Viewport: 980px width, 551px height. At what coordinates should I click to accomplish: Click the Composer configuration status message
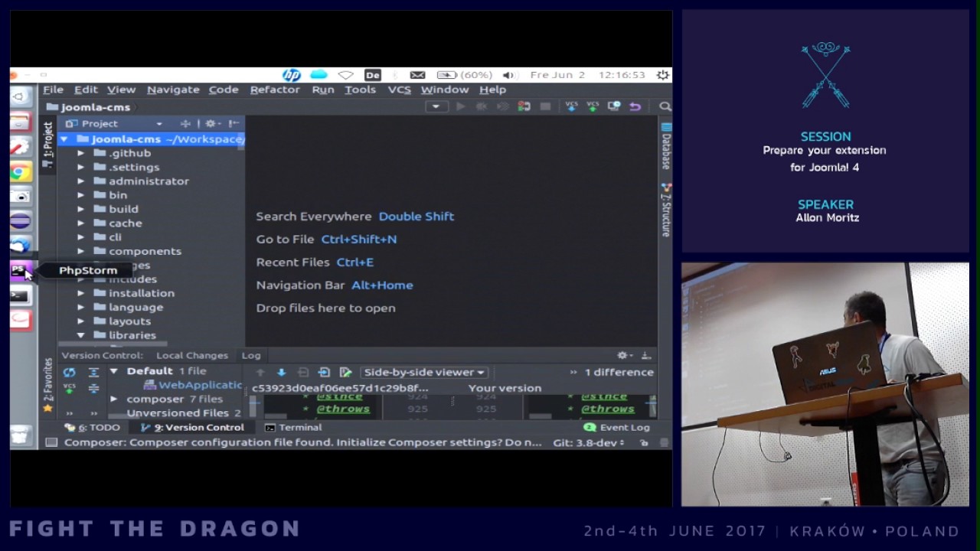[x=302, y=442]
